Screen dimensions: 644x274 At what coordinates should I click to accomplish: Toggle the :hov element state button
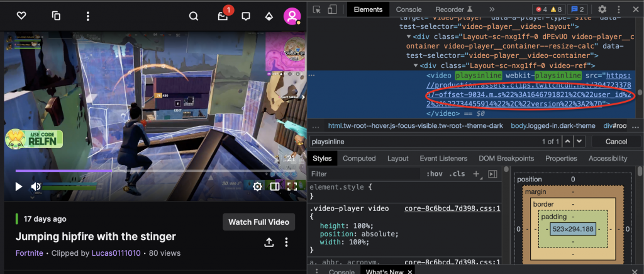click(x=434, y=174)
